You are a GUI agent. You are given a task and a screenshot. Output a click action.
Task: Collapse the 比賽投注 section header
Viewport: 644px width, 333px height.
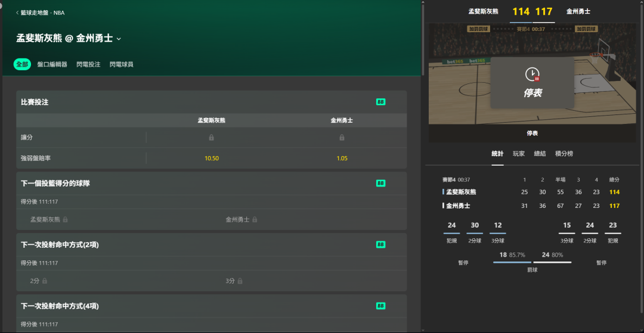click(212, 102)
